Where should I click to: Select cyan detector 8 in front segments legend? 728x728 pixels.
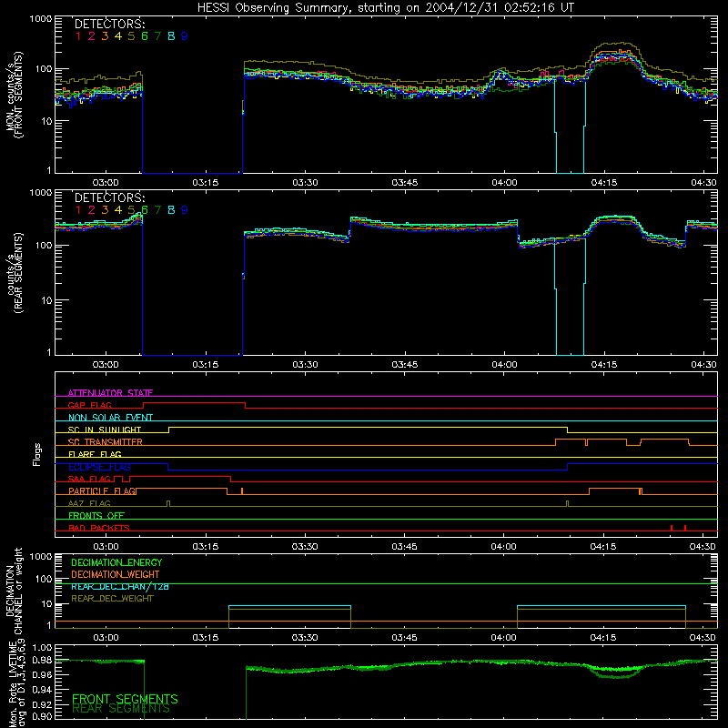(x=171, y=36)
